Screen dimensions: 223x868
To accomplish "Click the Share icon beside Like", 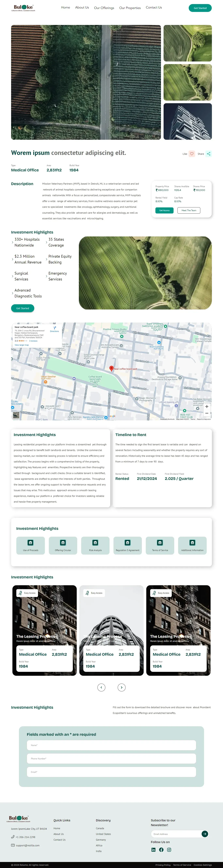I will (208, 154).
